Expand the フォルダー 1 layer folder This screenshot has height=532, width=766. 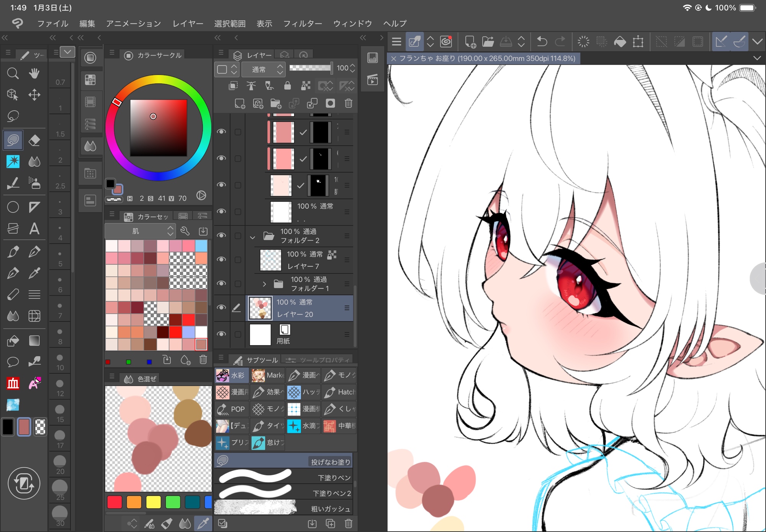point(264,284)
